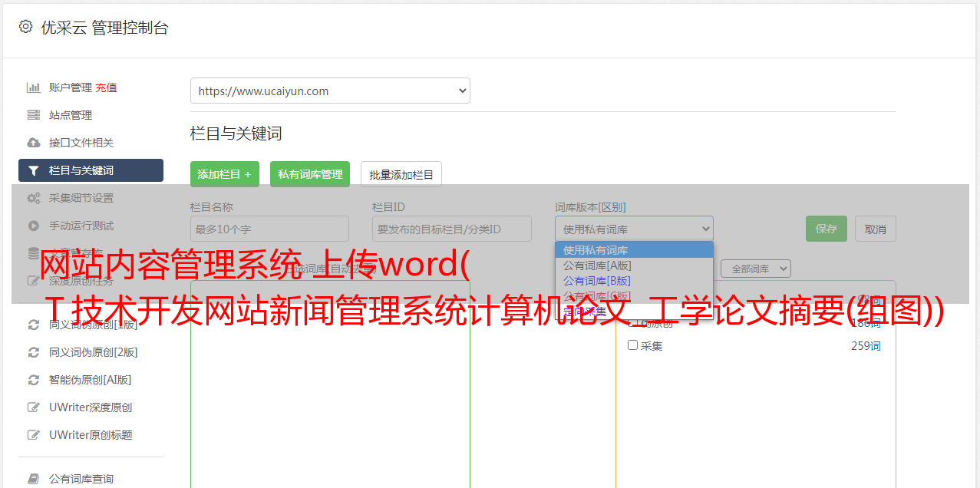The height and width of the screenshot is (488, 980).
Task: Click the refresh icon for 同义词伪原创[2版]
Action: 34,352
